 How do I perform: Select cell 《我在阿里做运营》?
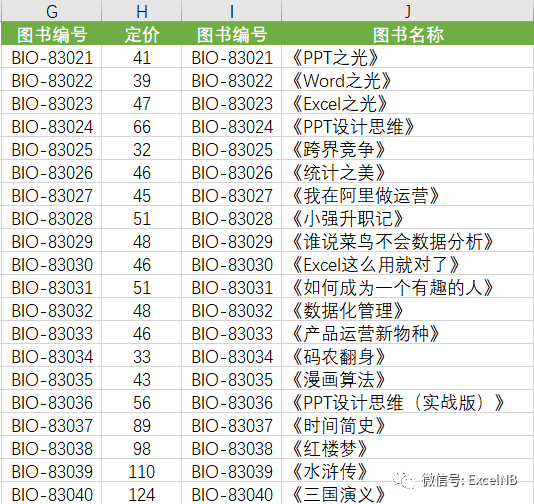pos(408,195)
